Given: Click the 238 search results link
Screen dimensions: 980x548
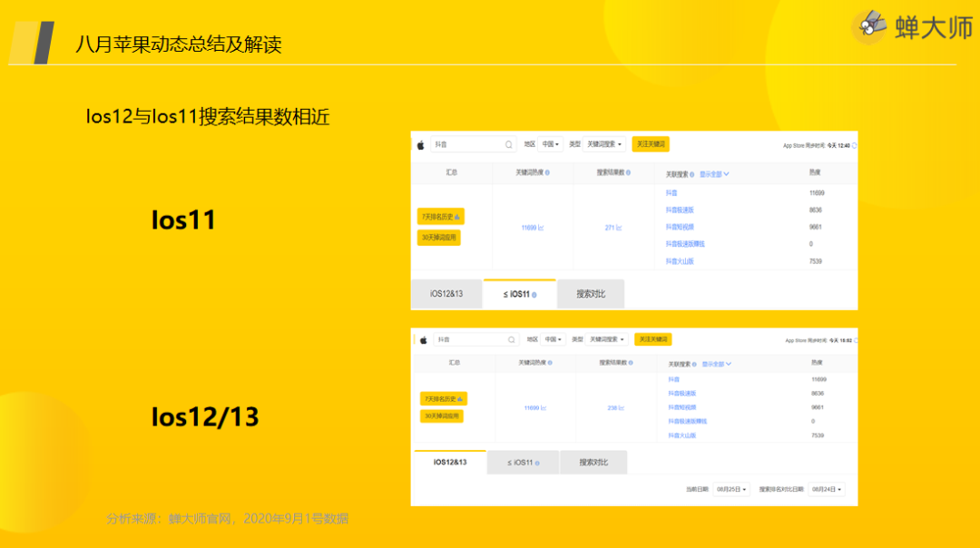Looking at the screenshot, I should [x=612, y=408].
